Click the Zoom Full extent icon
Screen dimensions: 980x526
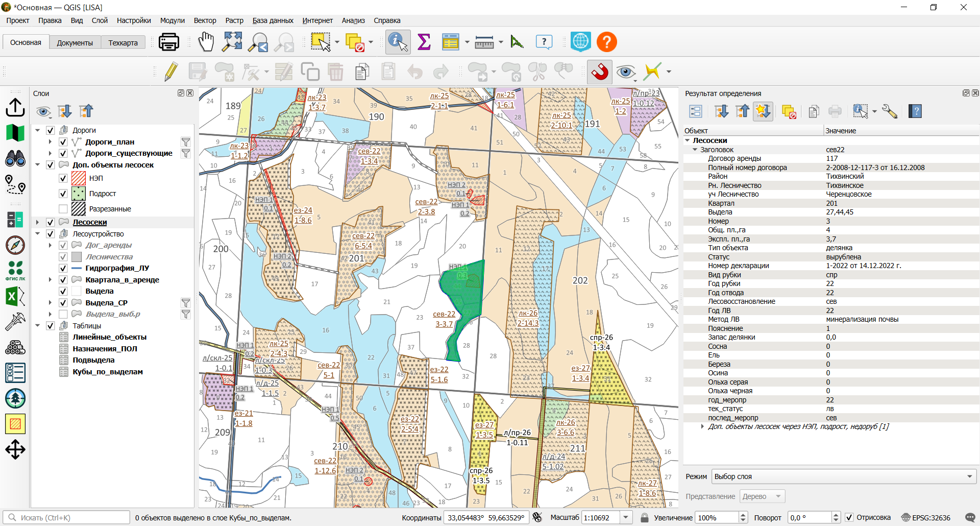pos(232,42)
